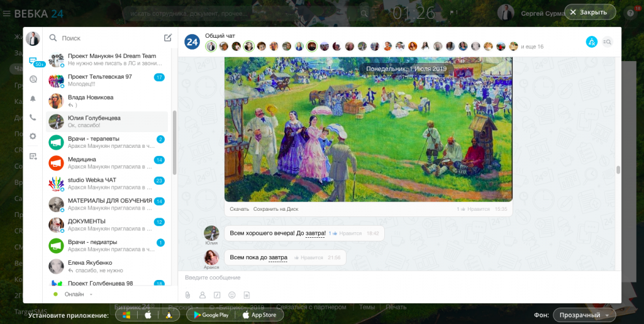
Task: Open the Фон Прозрачный dropdown
Action: click(584, 315)
